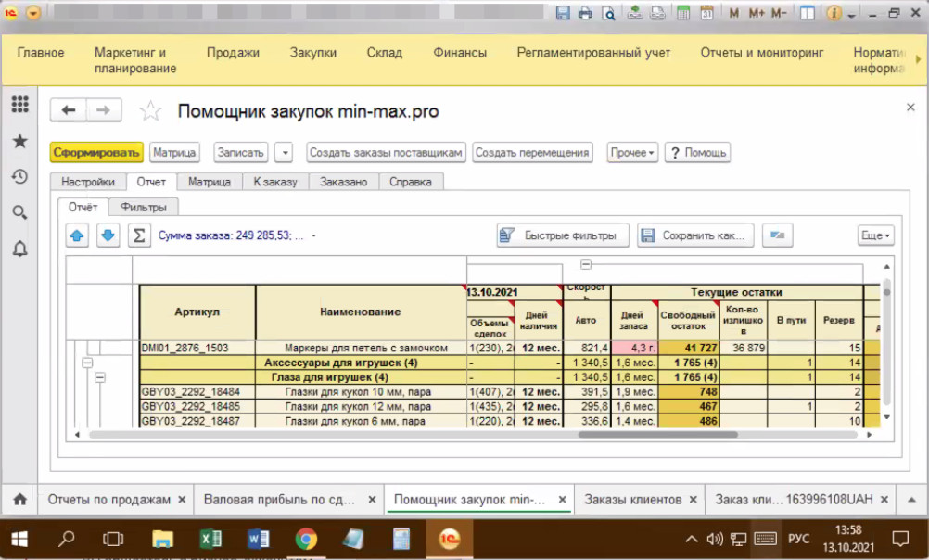Open the Прочее dropdown
This screenshot has width=929, height=560.
coord(632,152)
